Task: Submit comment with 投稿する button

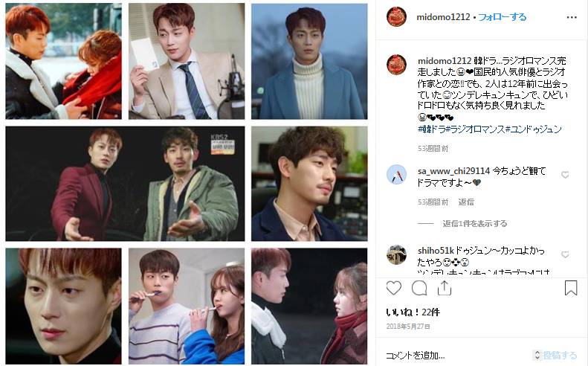Action: 560,355
